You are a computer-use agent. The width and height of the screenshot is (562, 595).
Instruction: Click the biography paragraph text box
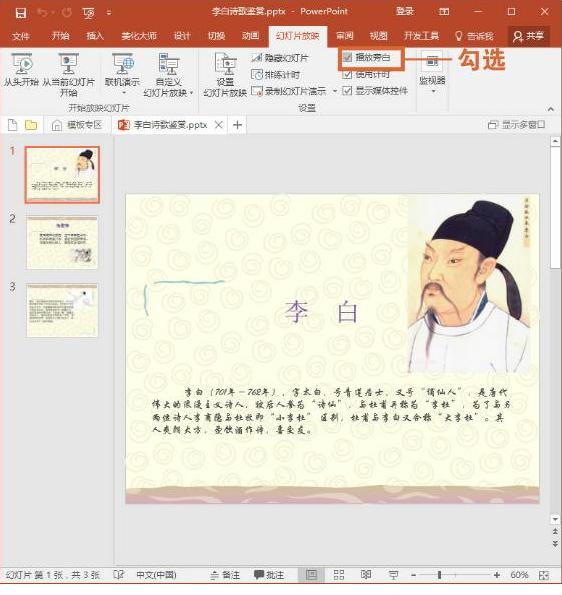pos(330,411)
